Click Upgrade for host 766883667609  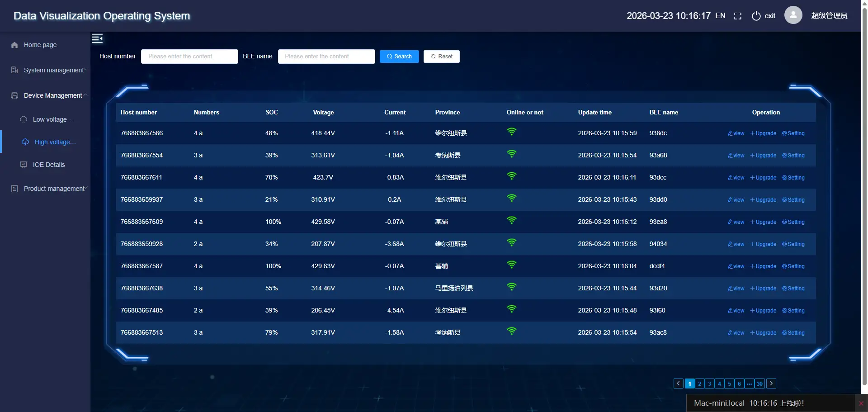763,222
